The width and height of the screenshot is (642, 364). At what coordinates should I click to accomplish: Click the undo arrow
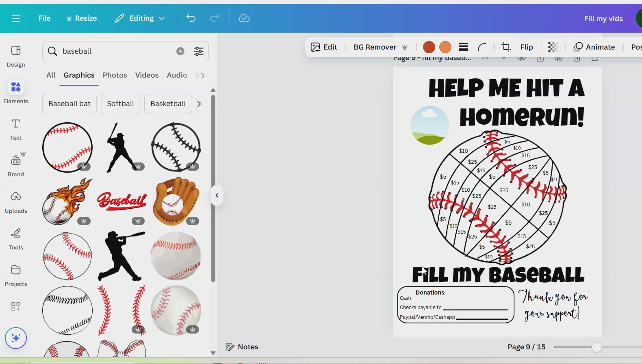tap(191, 18)
